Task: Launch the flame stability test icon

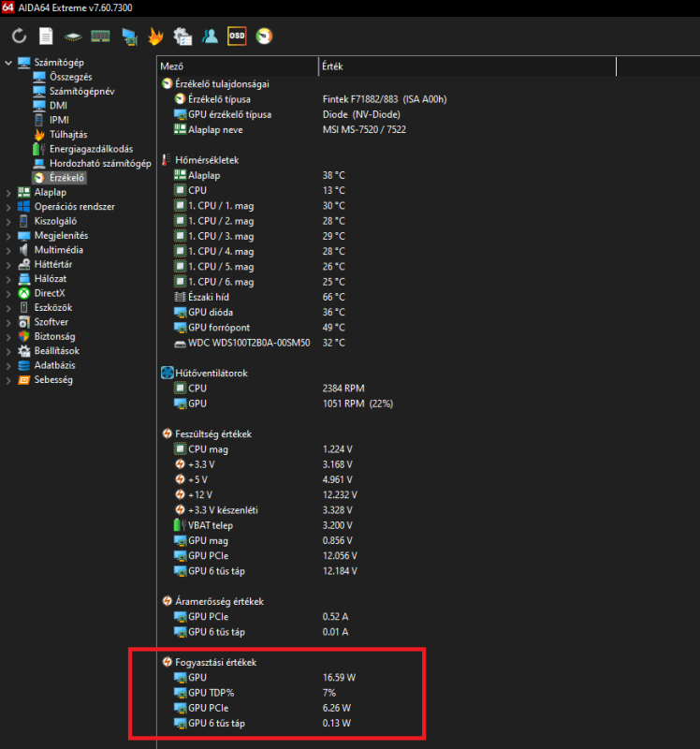Action: tap(155, 36)
